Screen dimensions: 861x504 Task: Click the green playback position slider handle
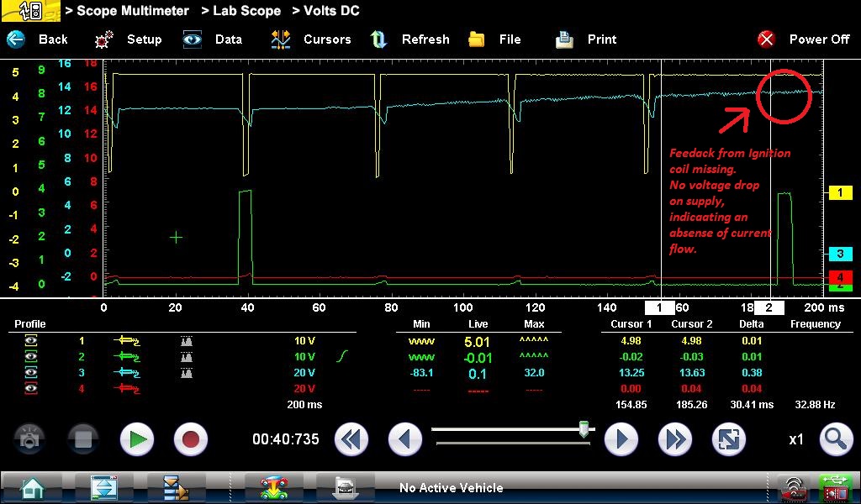[584, 429]
